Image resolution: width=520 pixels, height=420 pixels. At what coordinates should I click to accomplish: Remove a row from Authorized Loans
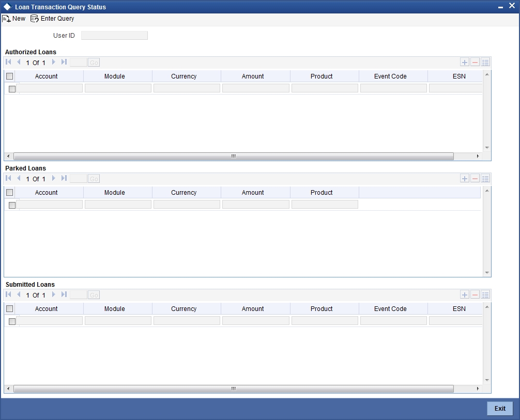pyautogui.click(x=475, y=63)
